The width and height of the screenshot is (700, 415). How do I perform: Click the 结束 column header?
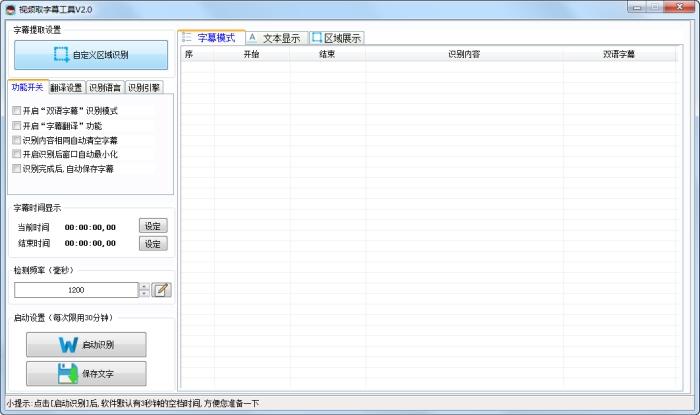(327, 54)
